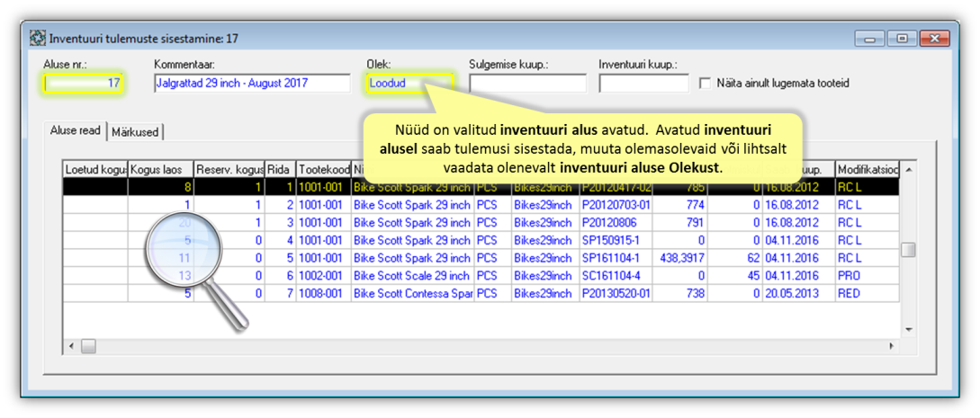Click the 'Tootekood' column header
This screenshot has height=418, width=980.
[x=323, y=170]
